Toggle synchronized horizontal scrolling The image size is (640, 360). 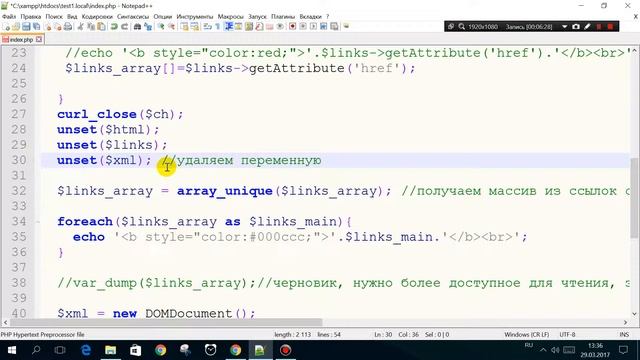click(x=195, y=27)
